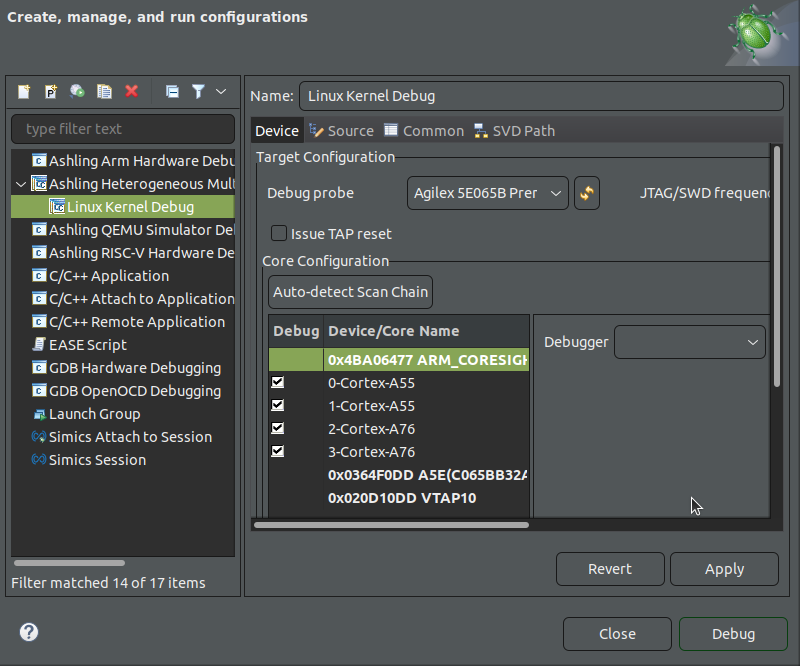Click Auto-detect Scan Chain button
Image resolution: width=800 pixels, height=666 pixels.
point(350,292)
